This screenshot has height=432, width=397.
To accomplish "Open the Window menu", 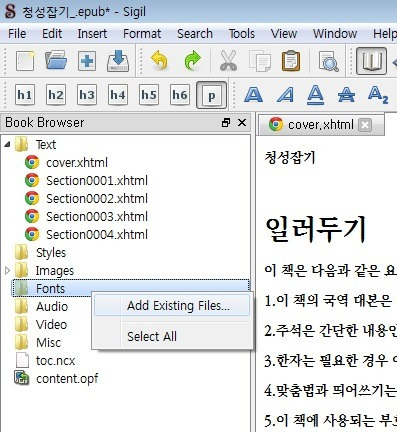I will coord(335,34).
